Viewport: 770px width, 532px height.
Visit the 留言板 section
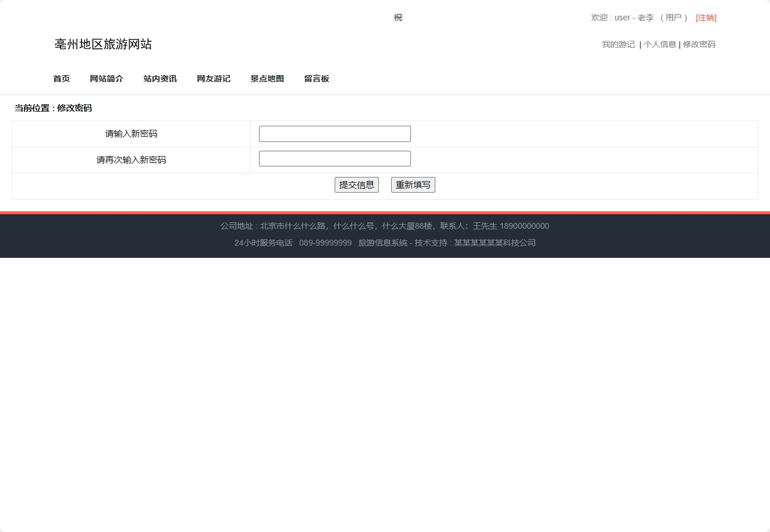pos(317,79)
